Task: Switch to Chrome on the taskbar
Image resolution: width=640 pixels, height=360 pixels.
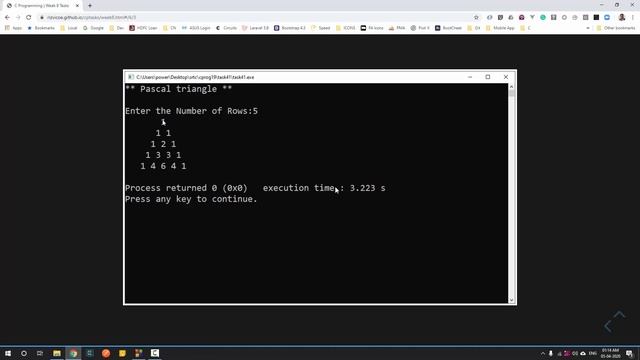Action: click(x=73, y=353)
